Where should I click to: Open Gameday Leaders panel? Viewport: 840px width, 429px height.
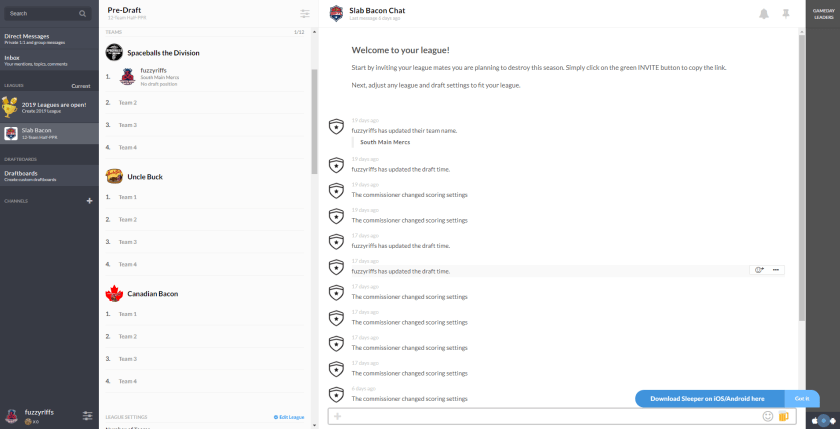point(823,14)
